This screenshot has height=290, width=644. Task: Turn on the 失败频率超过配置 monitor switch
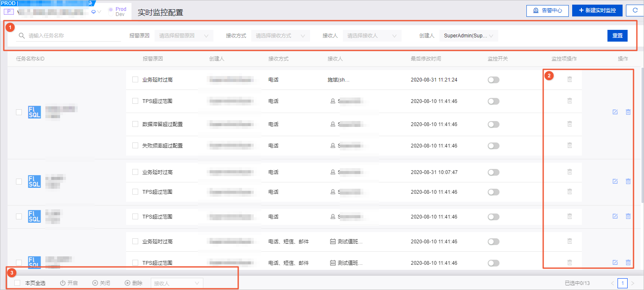click(x=494, y=146)
